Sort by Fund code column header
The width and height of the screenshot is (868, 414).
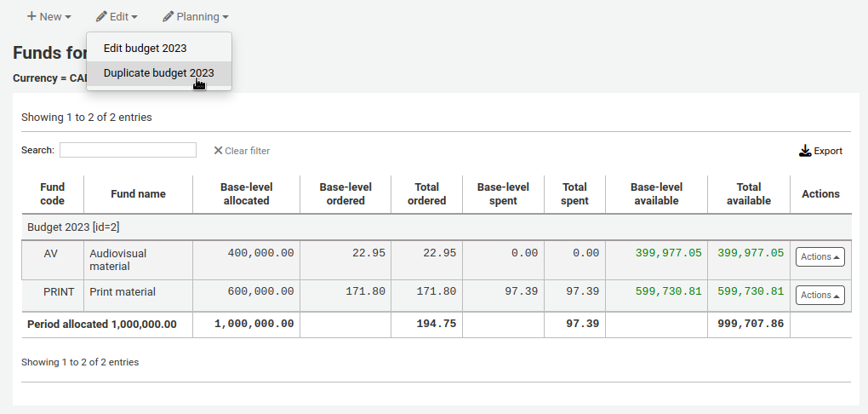[53, 194]
